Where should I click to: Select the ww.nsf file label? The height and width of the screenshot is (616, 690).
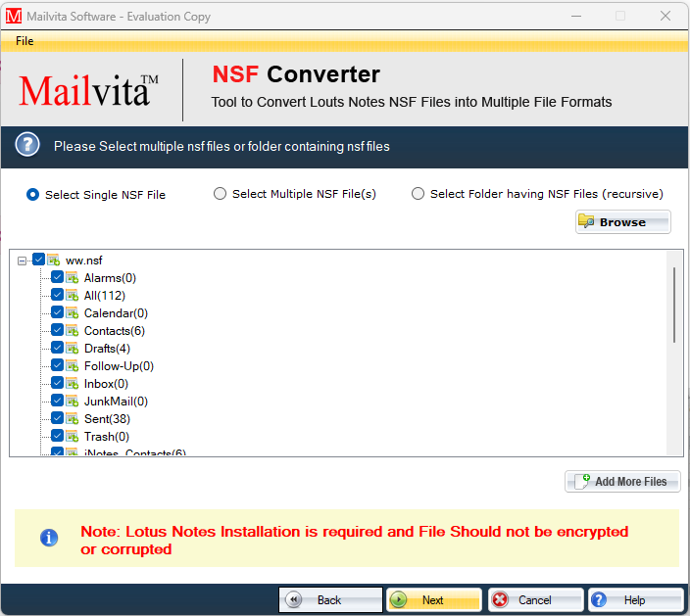(x=83, y=261)
